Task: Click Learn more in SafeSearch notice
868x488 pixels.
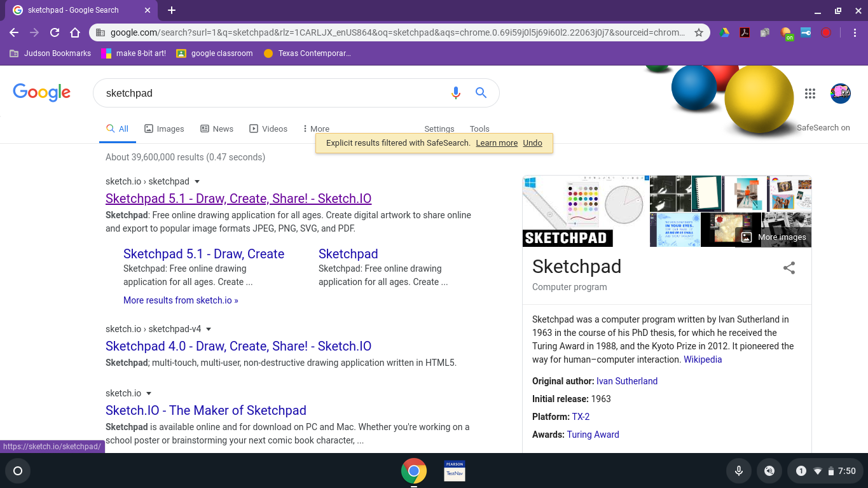Action: 497,143
